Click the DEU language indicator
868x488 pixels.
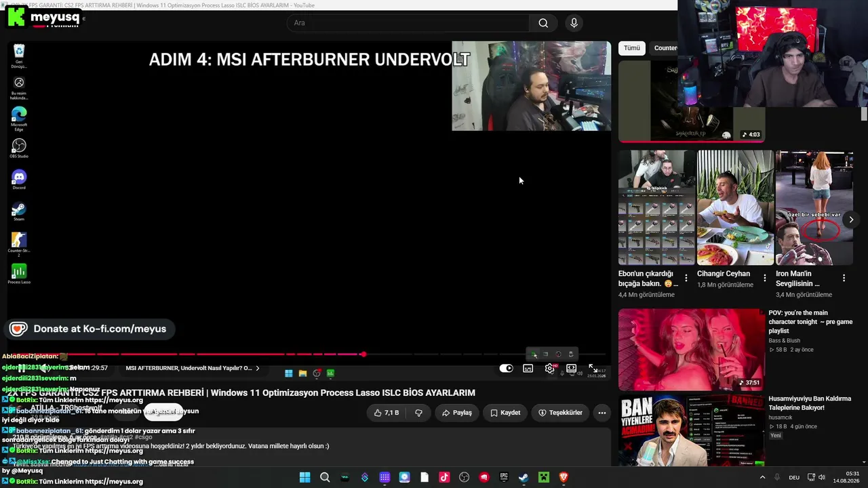[794, 477]
